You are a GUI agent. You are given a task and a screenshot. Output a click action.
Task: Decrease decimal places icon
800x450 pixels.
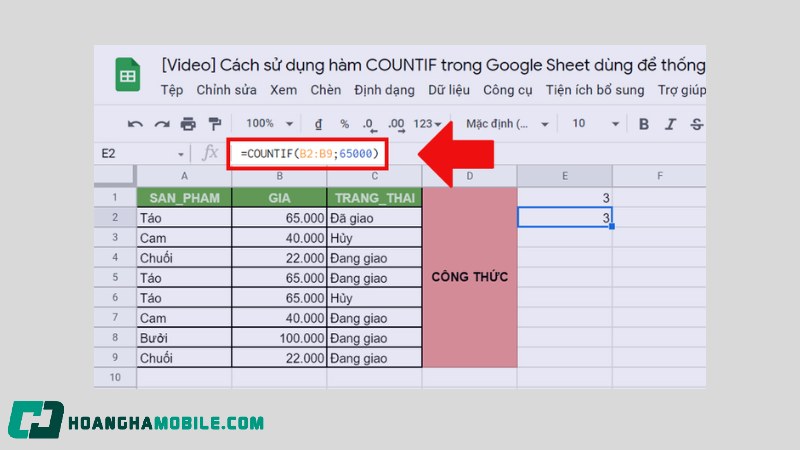pyautogui.click(x=369, y=124)
